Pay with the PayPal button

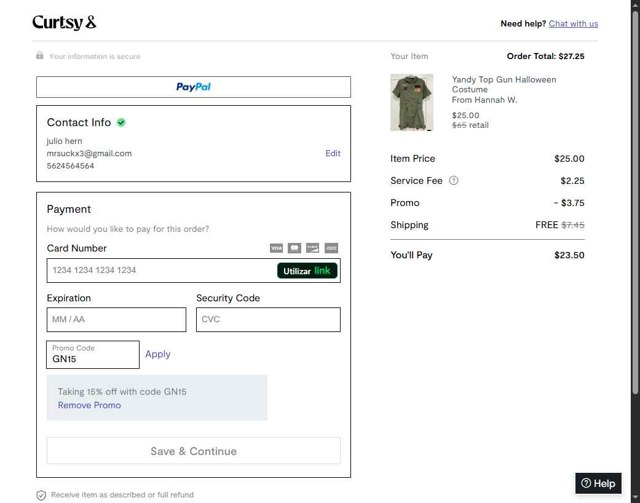click(x=193, y=87)
